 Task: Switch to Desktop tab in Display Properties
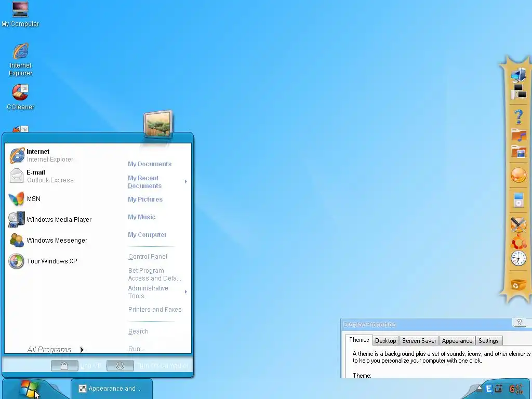385,341
